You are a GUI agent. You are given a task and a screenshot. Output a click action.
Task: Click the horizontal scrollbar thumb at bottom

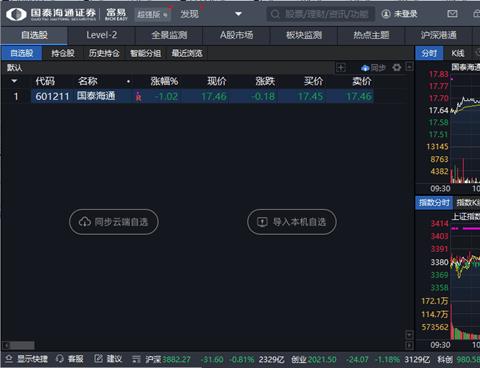pyautogui.click(x=22, y=345)
